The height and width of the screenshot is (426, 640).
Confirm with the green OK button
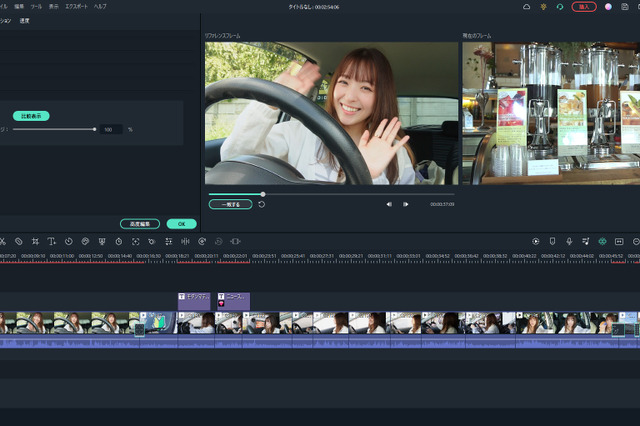click(182, 224)
